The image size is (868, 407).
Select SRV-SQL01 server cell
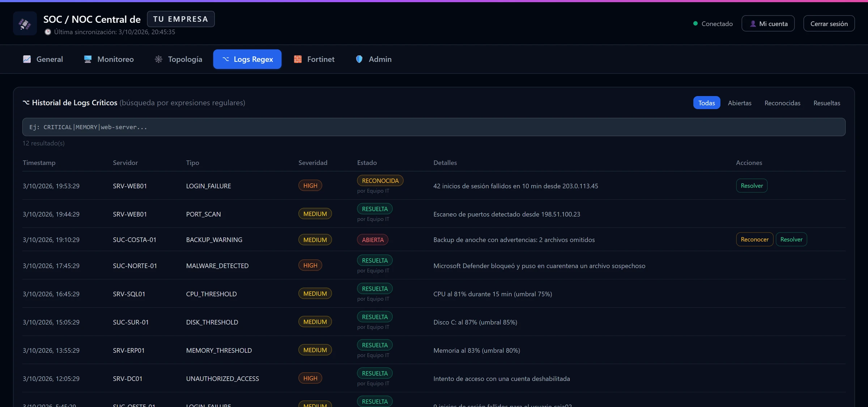click(129, 294)
